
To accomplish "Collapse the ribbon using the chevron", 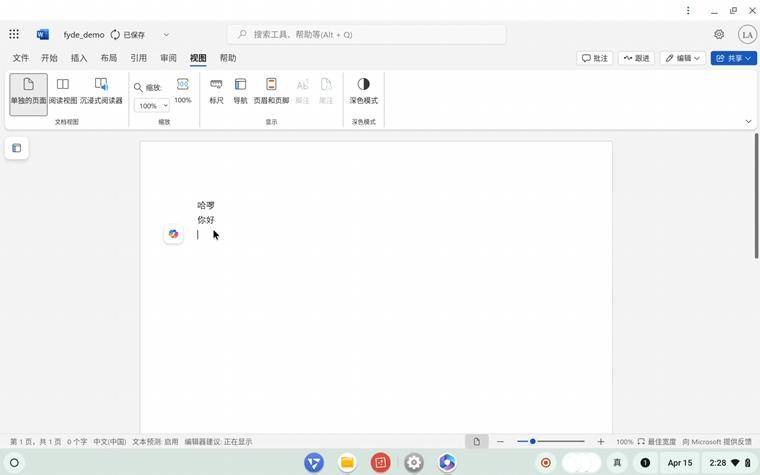I will (748, 122).
